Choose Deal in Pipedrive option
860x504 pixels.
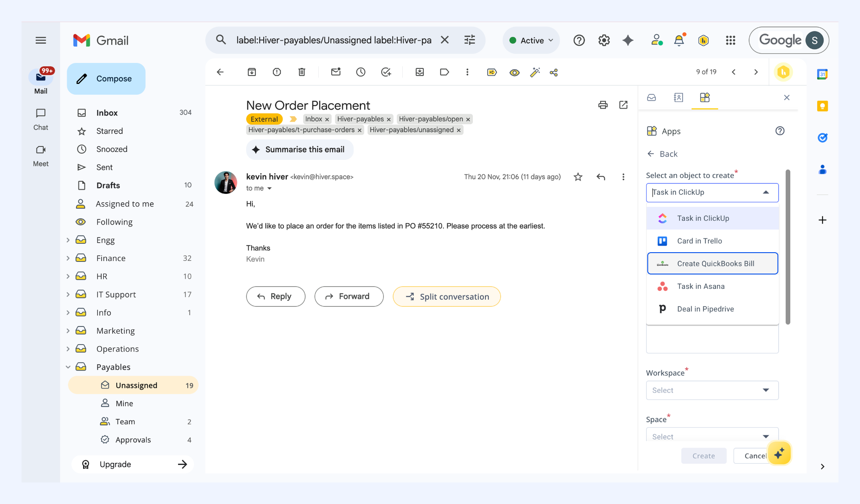713,309
